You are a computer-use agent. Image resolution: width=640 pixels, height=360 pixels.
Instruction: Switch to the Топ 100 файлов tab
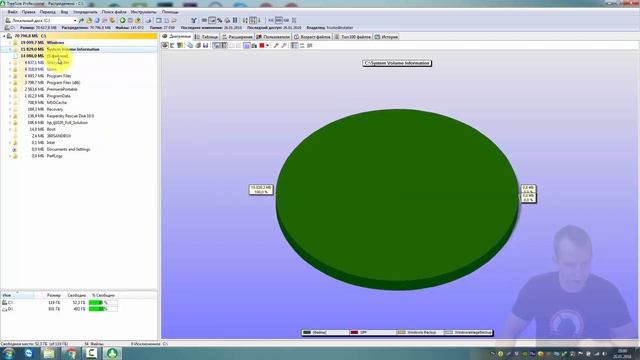353,37
